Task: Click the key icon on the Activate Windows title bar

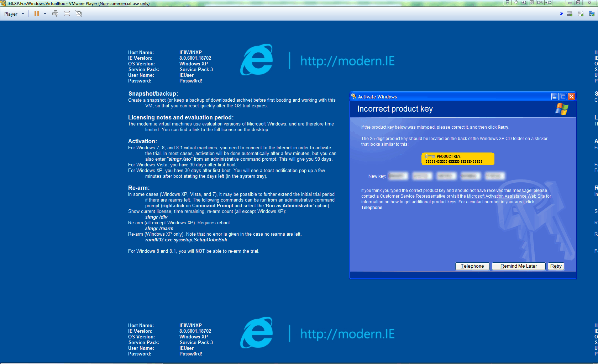Action: point(354,96)
